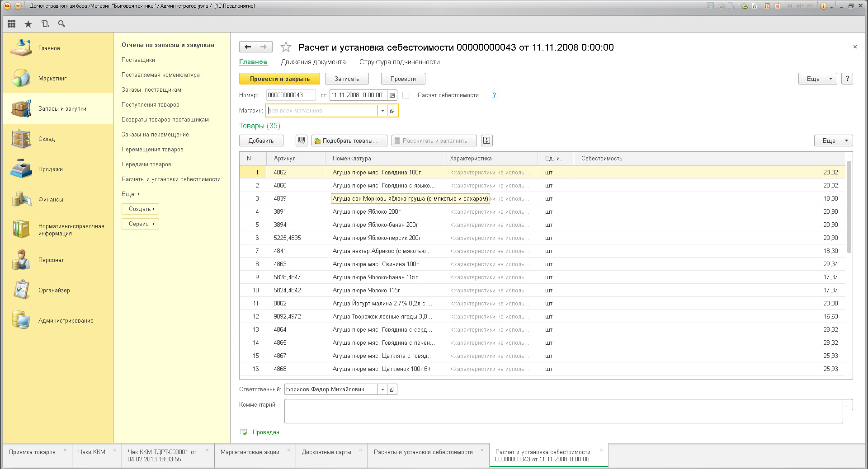Open Перемещения товаров in navigation
868x469 pixels.
coord(152,149)
